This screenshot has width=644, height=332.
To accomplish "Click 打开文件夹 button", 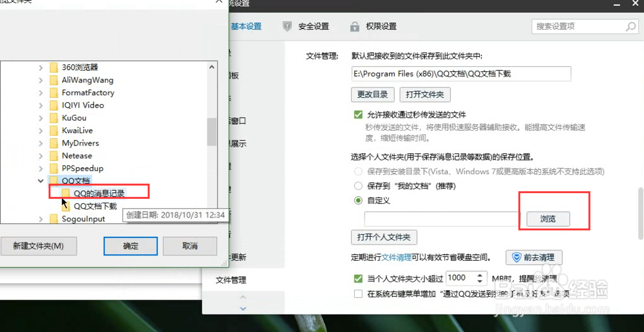I will click(425, 95).
